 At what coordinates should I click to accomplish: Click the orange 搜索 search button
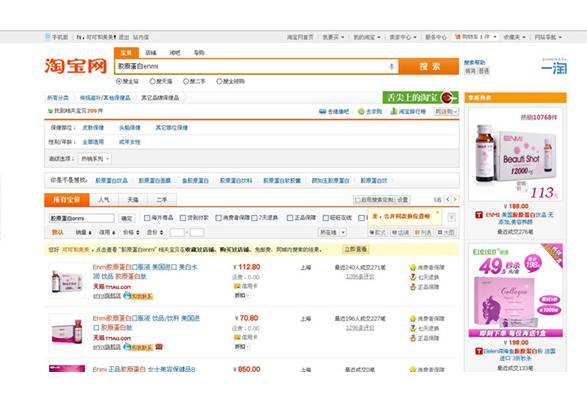pos(429,67)
